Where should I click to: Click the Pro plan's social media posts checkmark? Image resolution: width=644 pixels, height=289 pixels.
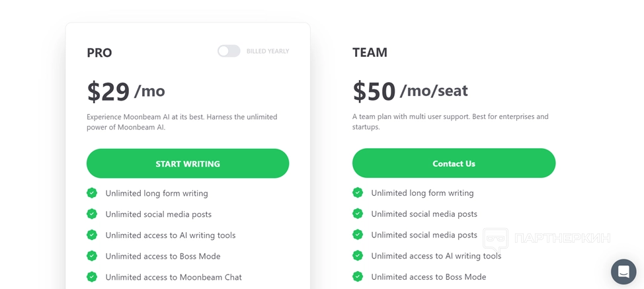click(92, 214)
